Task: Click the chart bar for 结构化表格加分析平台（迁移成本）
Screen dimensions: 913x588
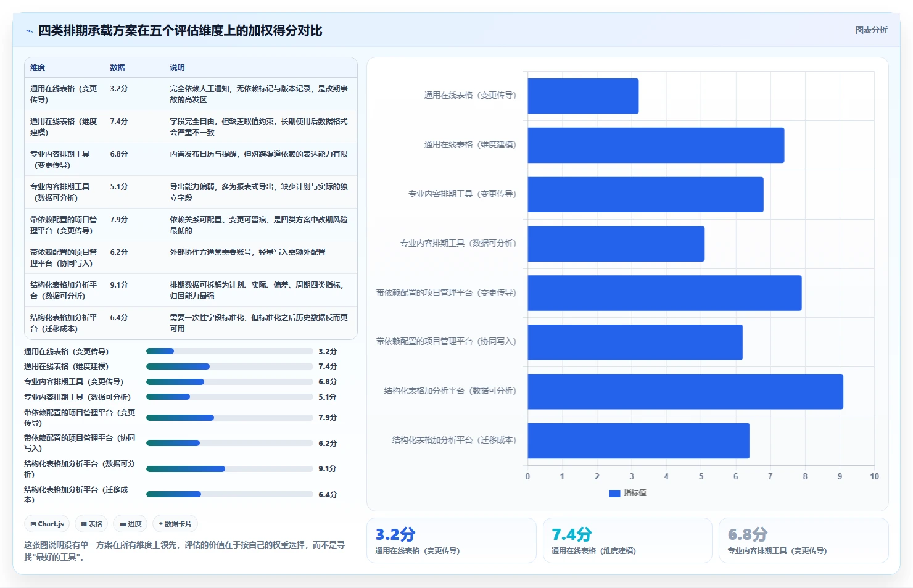Action: pos(638,441)
